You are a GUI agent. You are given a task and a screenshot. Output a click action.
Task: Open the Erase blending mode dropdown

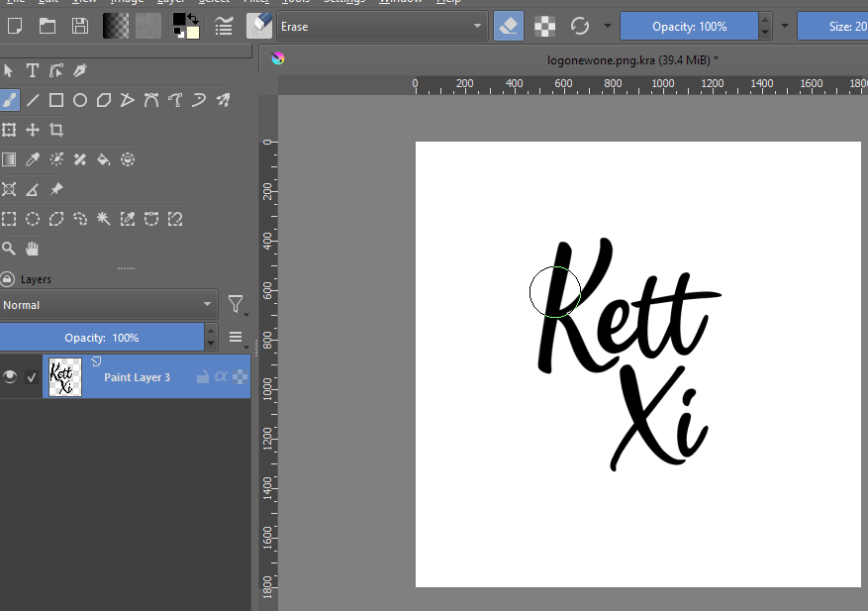click(x=381, y=27)
